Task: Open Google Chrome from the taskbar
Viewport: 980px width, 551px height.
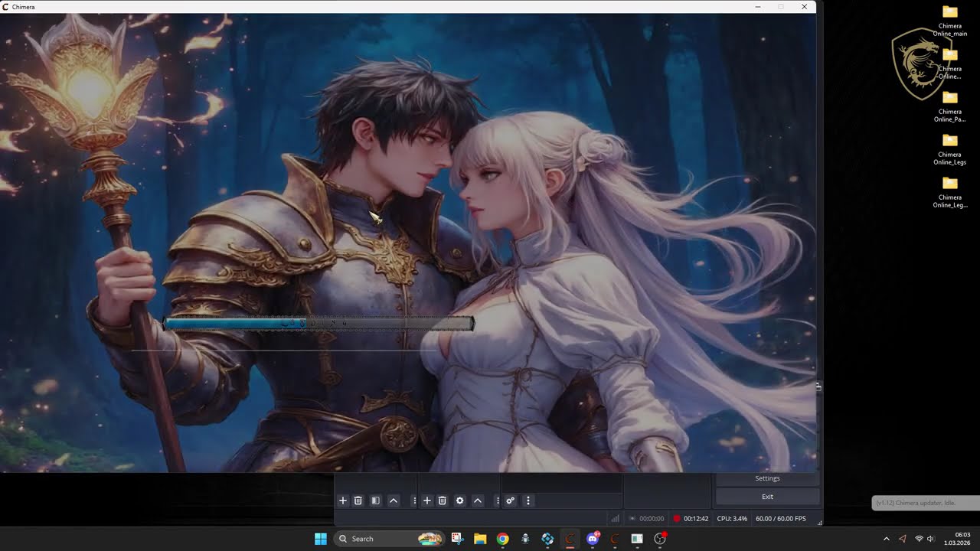Action: (502, 539)
